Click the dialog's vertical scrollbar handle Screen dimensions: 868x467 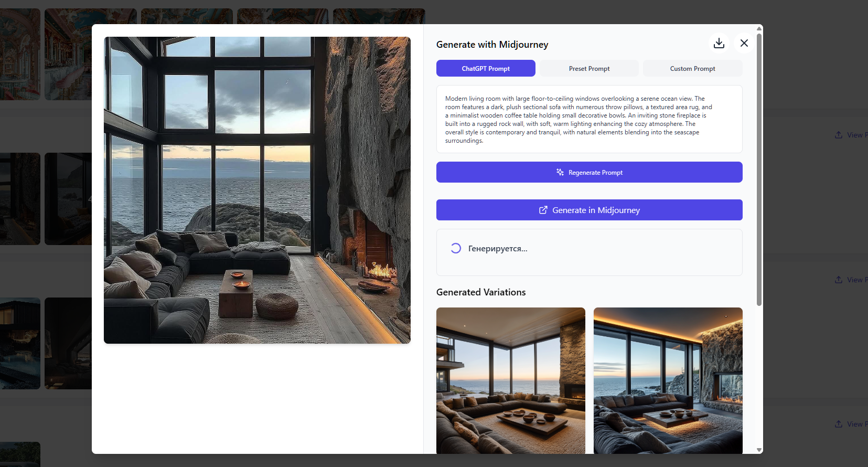(759, 169)
